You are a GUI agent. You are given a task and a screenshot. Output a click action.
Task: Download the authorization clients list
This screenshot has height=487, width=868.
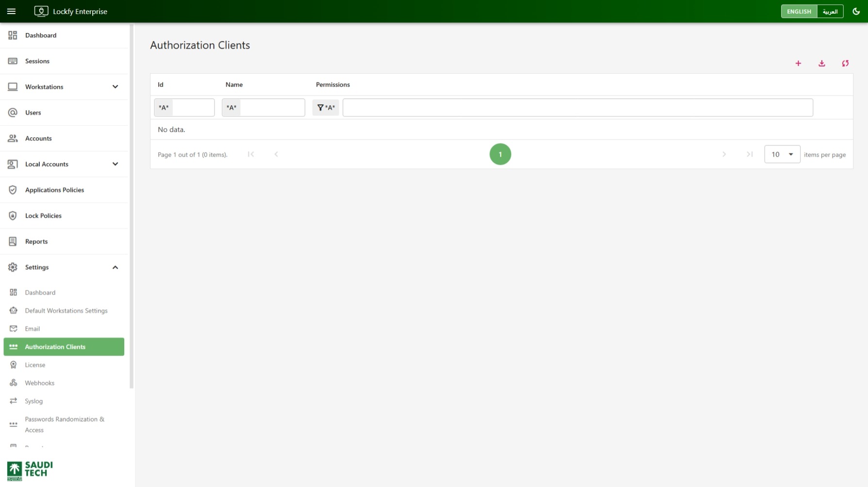coord(822,63)
